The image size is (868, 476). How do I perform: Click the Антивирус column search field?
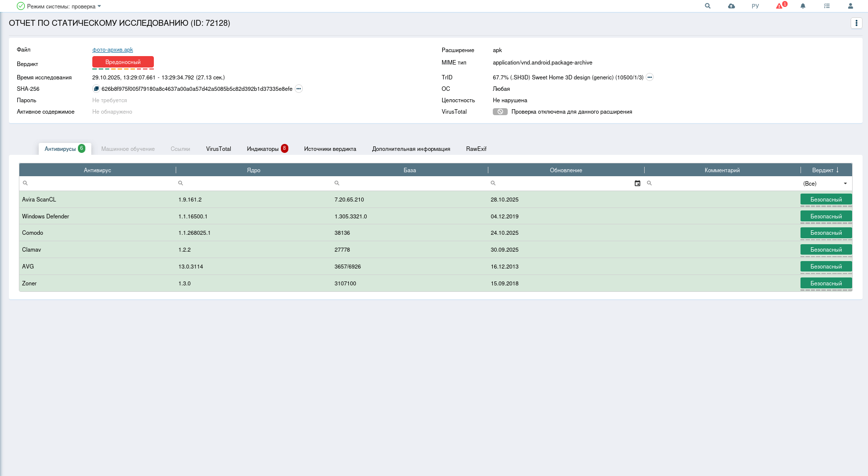99,183
